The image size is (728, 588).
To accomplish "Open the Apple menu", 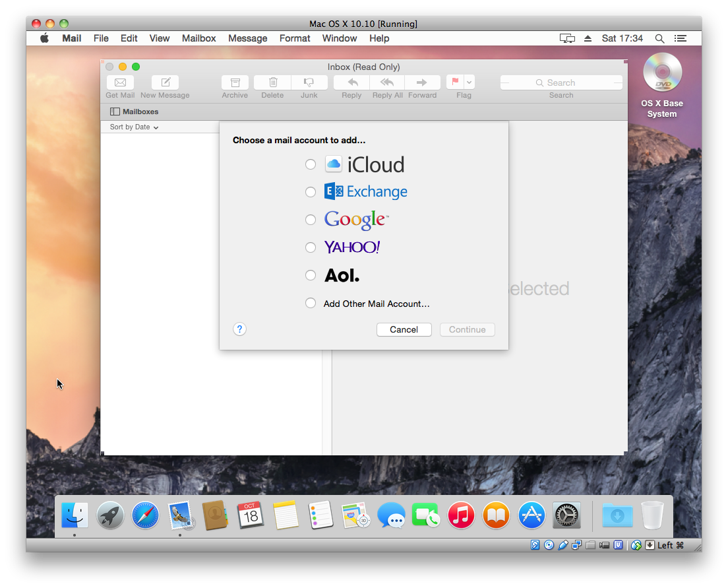I will coord(44,38).
